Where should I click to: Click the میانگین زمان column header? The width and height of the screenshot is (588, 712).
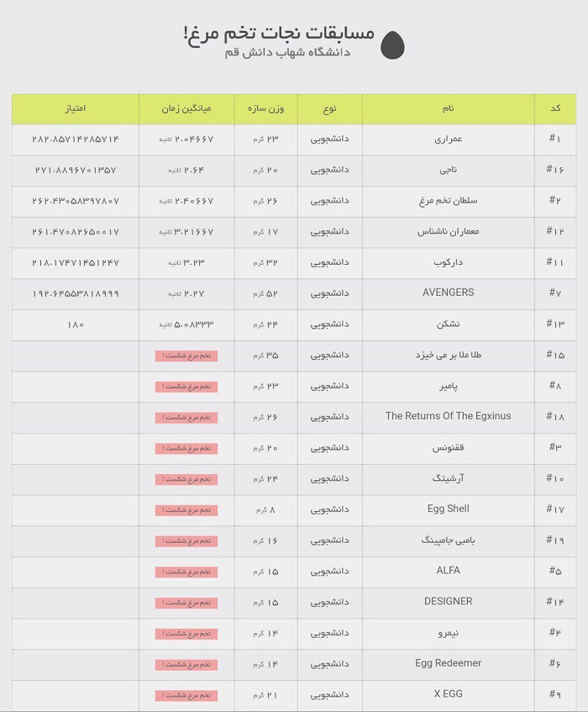186,109
